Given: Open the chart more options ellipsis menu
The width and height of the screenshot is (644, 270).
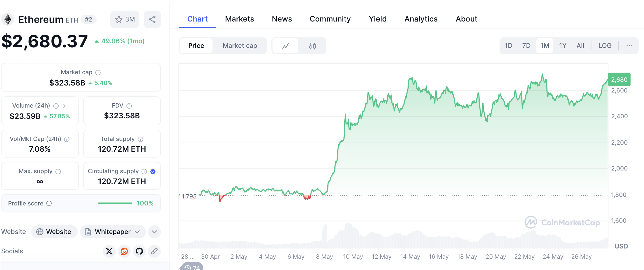Looking at the screenshot, I should pyautogui.click(x=629, y=46).
